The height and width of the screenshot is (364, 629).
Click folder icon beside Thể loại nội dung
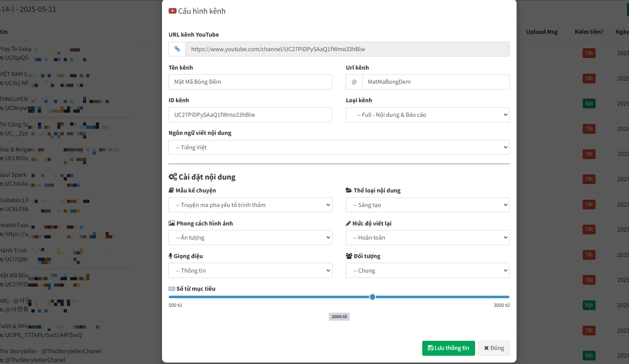click(349, 190)
